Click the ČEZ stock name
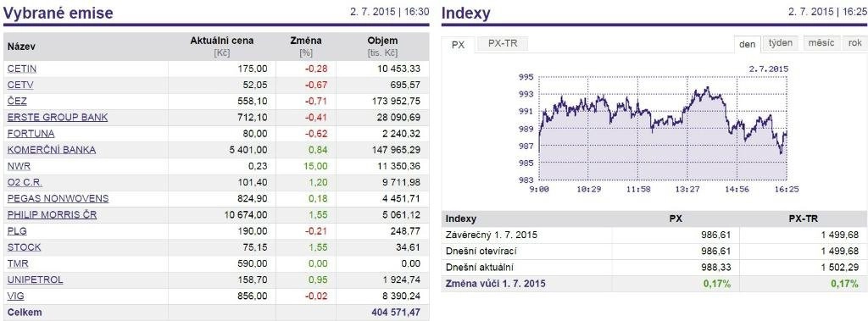Image resolution: width=868 pixels, height=321 pixels. pos(17,102)
